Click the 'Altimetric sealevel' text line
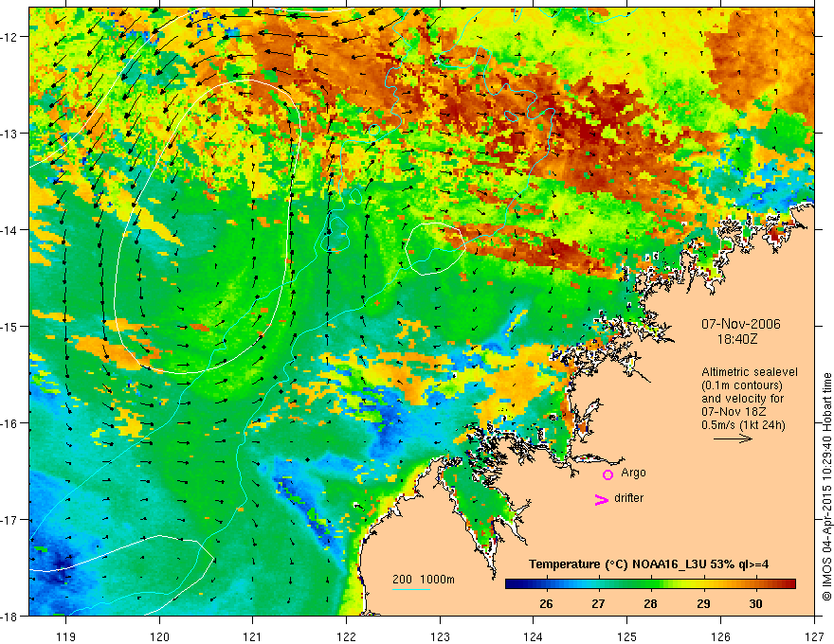834x644 pixels. click(x=750, y=372)
